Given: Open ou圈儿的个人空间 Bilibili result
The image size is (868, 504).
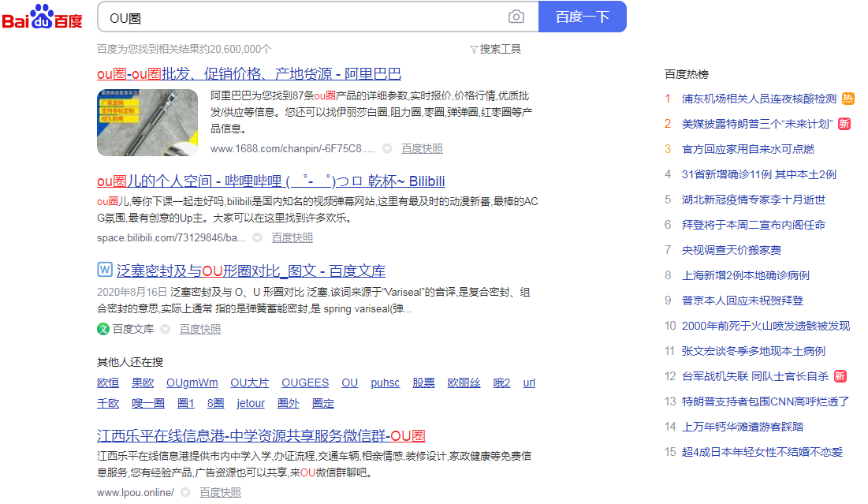Looking at the screenshot, I should pos(270,181).
